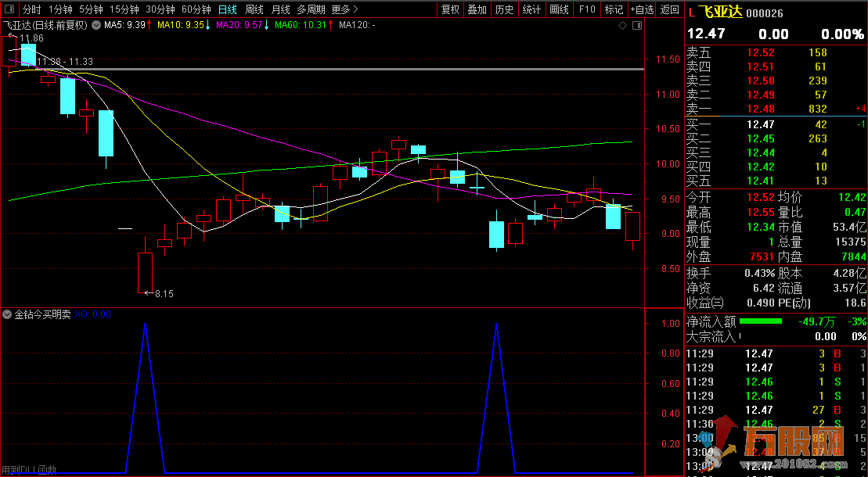This screenshot has height=477, width=868.
Task: Click the 大宗流入 row
Action: (776, 336)
